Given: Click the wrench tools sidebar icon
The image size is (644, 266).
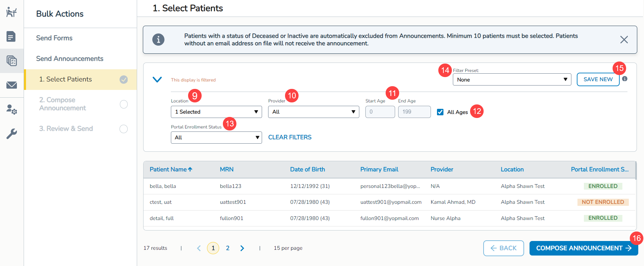Looking at the screenshot, I should click(x=11, y=134).
